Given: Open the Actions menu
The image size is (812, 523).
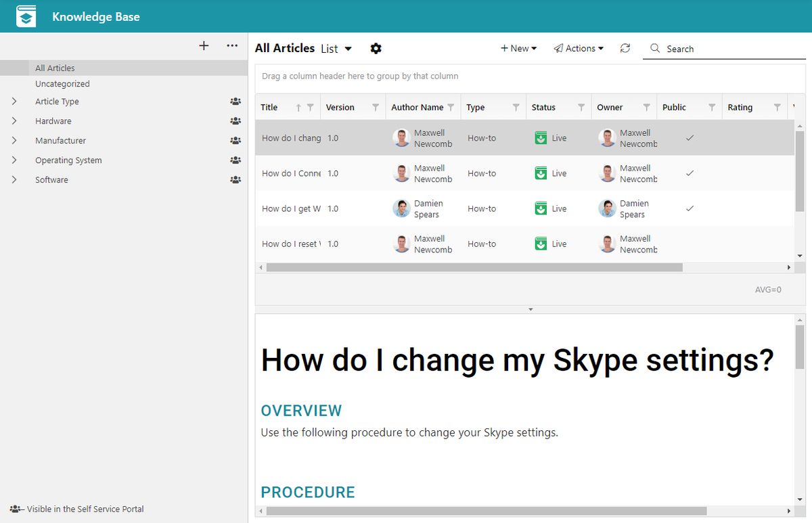Looking at the screenshot, I should click(579, 48).
